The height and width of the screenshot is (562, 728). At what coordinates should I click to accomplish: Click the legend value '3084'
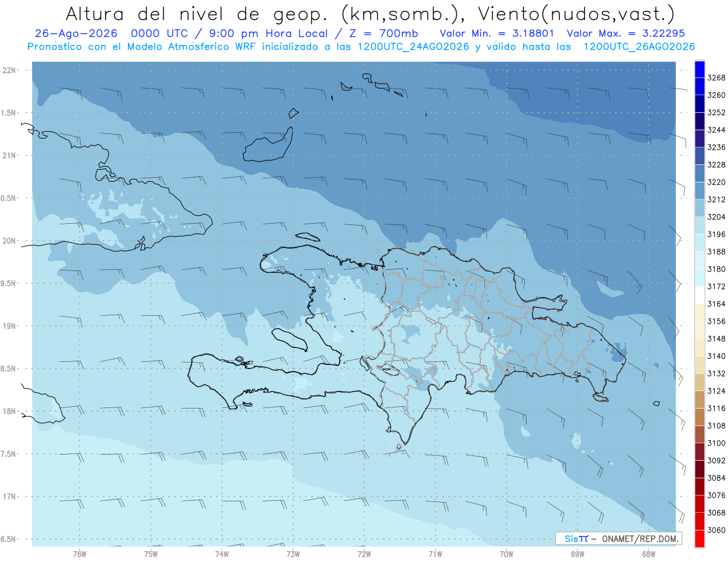coord(716,478)
